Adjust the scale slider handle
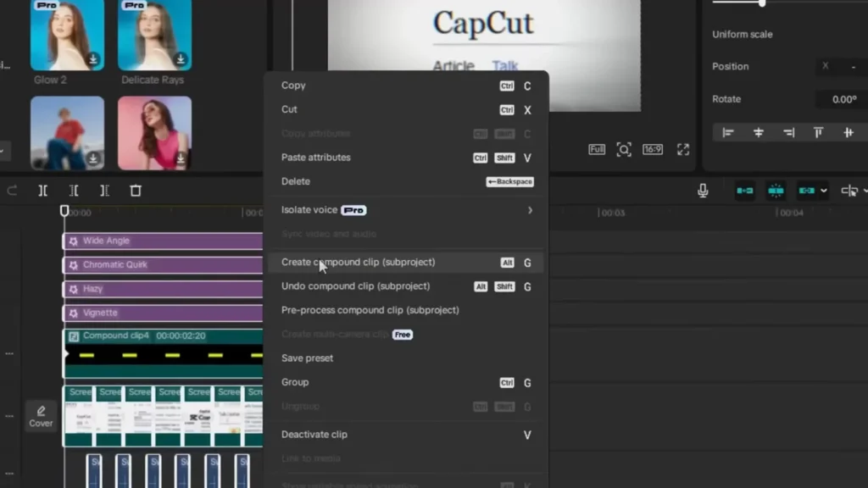The width and height of the screenshot is (868, 488). pos(762,3)
